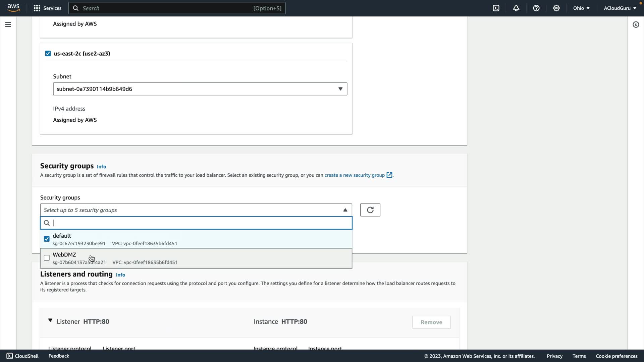Click the Remove listener button
This screenshot has height=362, width=644.
click(431, 322)
